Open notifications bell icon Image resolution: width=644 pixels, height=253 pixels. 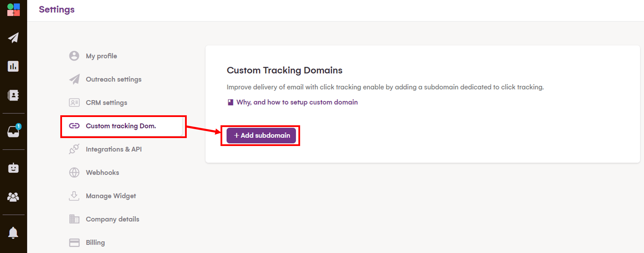pyautogui.click(x=13, y=233)
